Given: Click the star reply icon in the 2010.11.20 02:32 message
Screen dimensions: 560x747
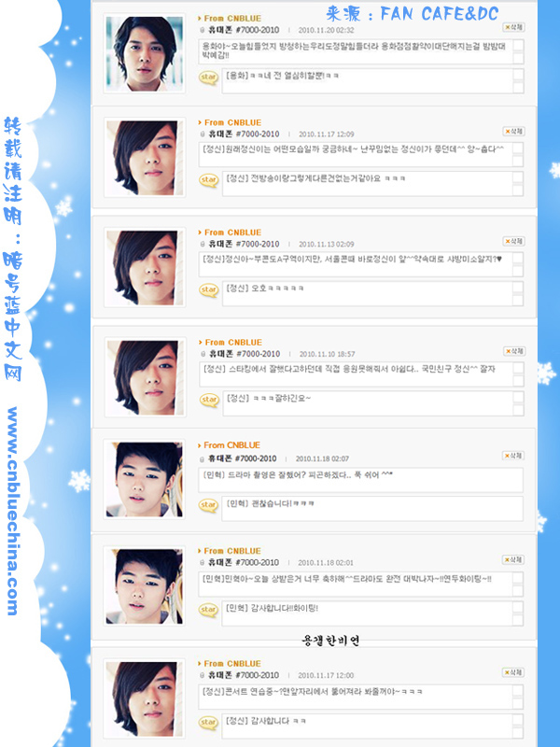Looking at the screenshot, I should click(x=208, y=78).
